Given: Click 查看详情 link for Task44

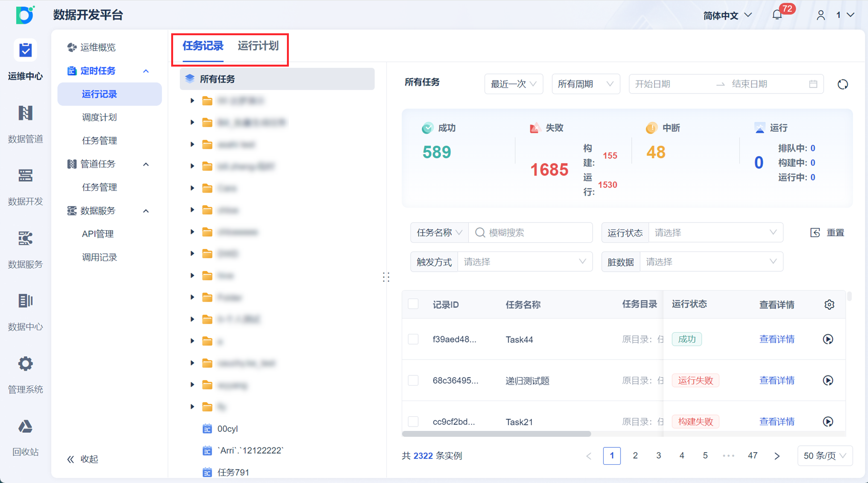Looking at the screenshot, I should coord(776,339).
